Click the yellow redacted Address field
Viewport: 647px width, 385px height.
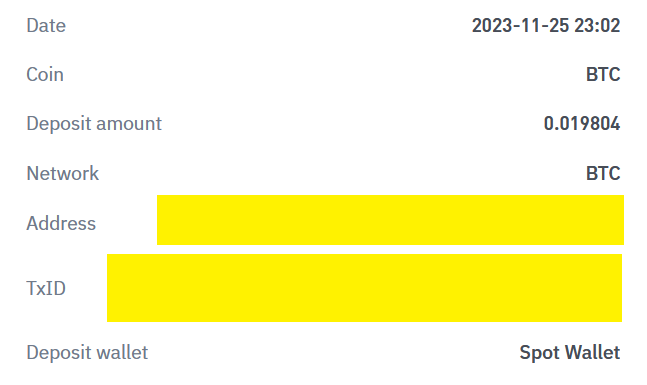click(x=390, y=220)
